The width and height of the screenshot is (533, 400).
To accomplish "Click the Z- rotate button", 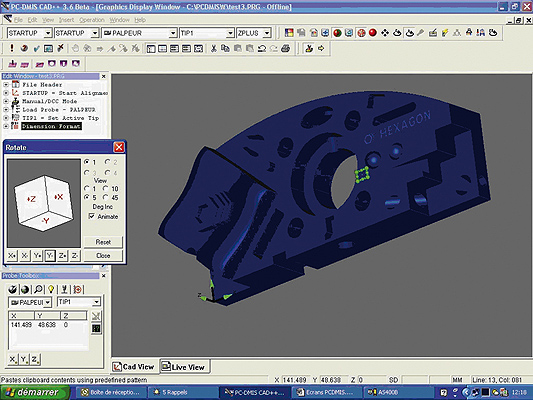I will coord(75,256).
